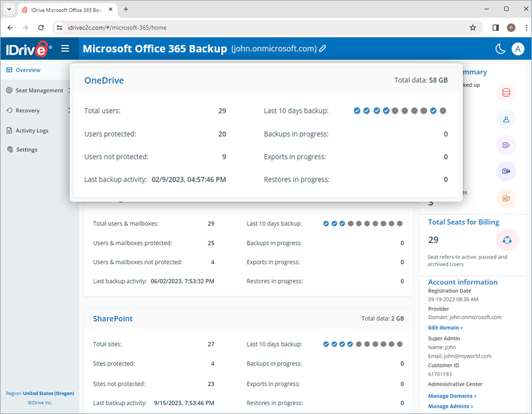Viewport: 532px width, 414px height.
Task: Open Exchange shortcut from the right icon rail
Action: 506,92
